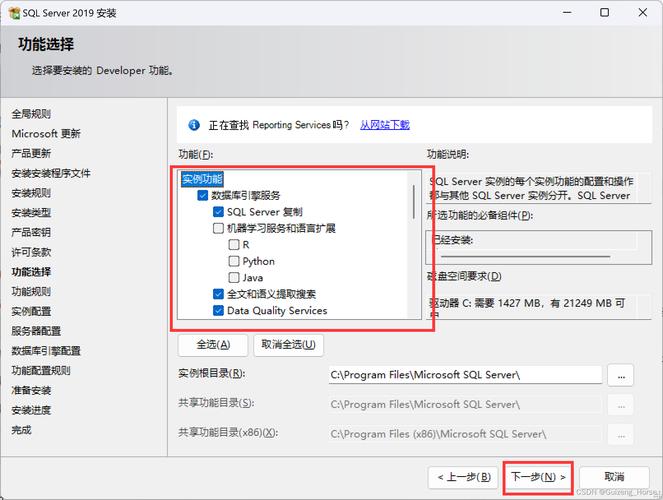
Task: Tick the R feature checkbox
Action: (x=234, y=245)
